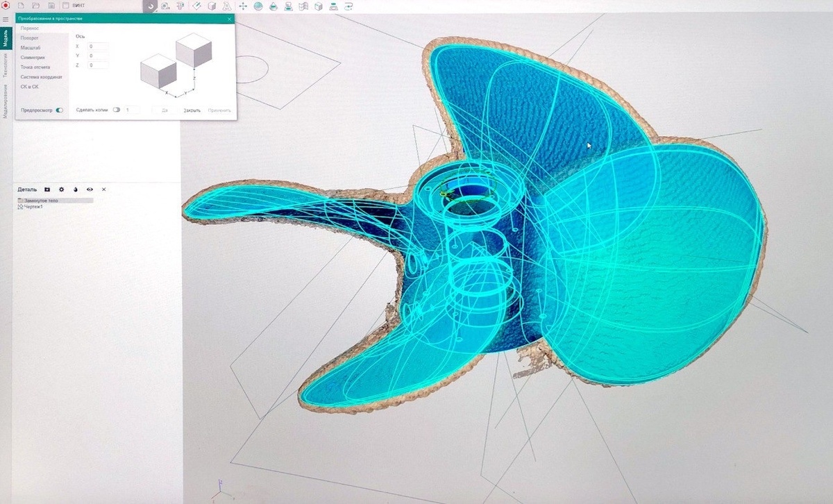Click the top toolbar icon right of the undo button
The height and width of the screenshot is (504, 833).
166,6
